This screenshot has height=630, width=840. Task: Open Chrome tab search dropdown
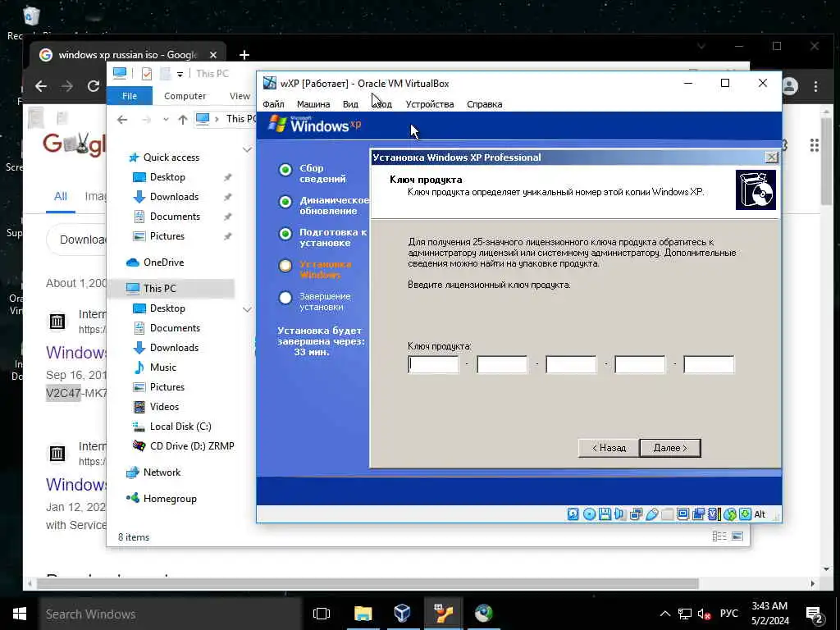point(701,46)
